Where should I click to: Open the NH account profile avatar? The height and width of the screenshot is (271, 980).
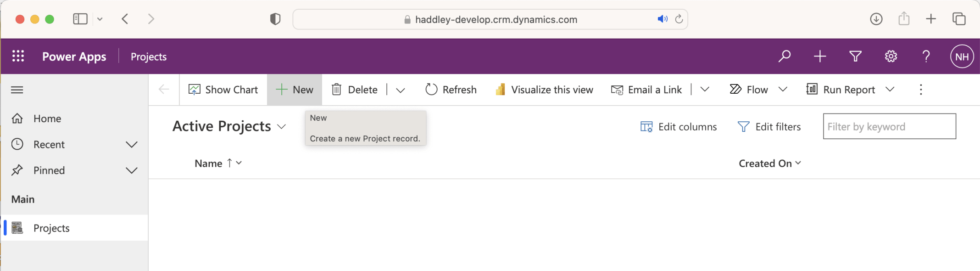(x=962, y=56)
